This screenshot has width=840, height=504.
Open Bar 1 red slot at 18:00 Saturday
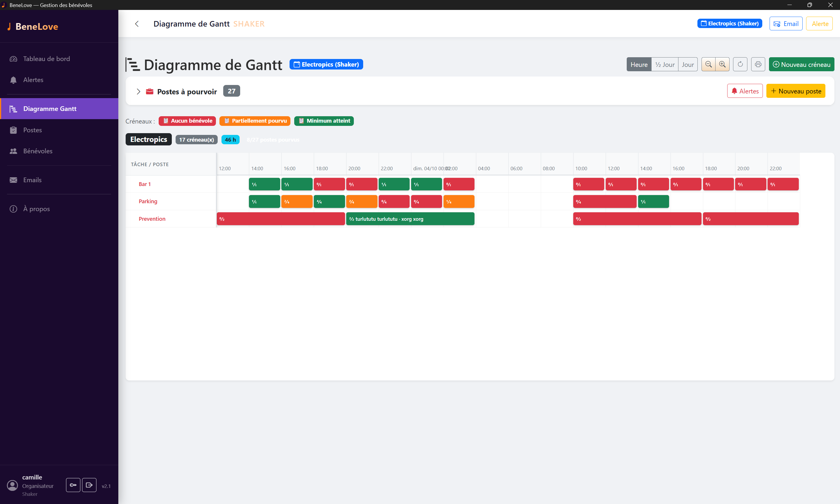[x=329, y=185]
